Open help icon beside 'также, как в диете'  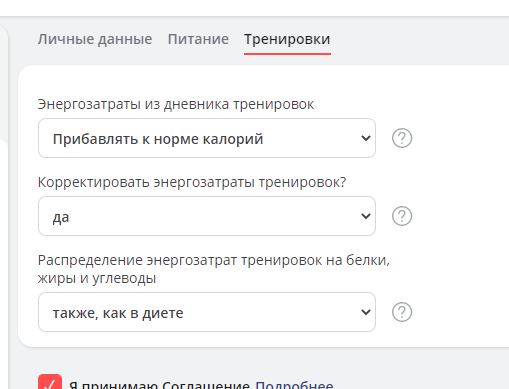pyautogui.click(x=402, y=312)
